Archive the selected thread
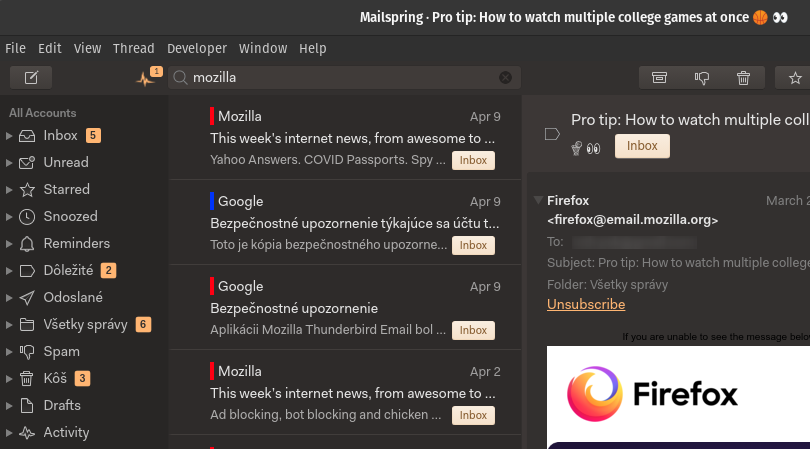 coord(659,78)
